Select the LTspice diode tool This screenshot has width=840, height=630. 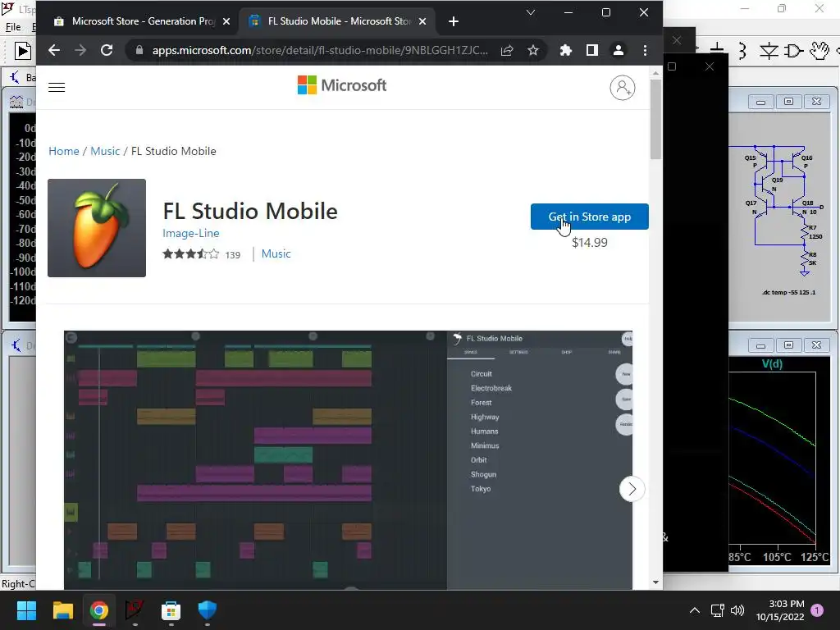[x=769, y=51]
